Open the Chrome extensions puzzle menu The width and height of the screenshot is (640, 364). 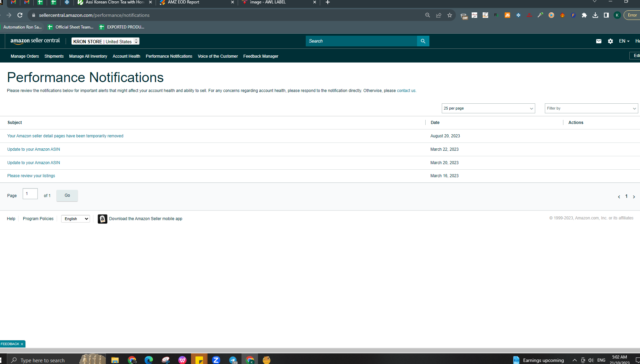[x=584, y=15]
